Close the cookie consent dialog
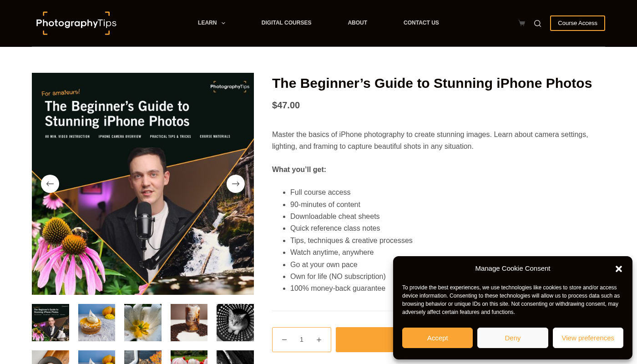Viewport: 637px width, 364px height. pos(619,269)
